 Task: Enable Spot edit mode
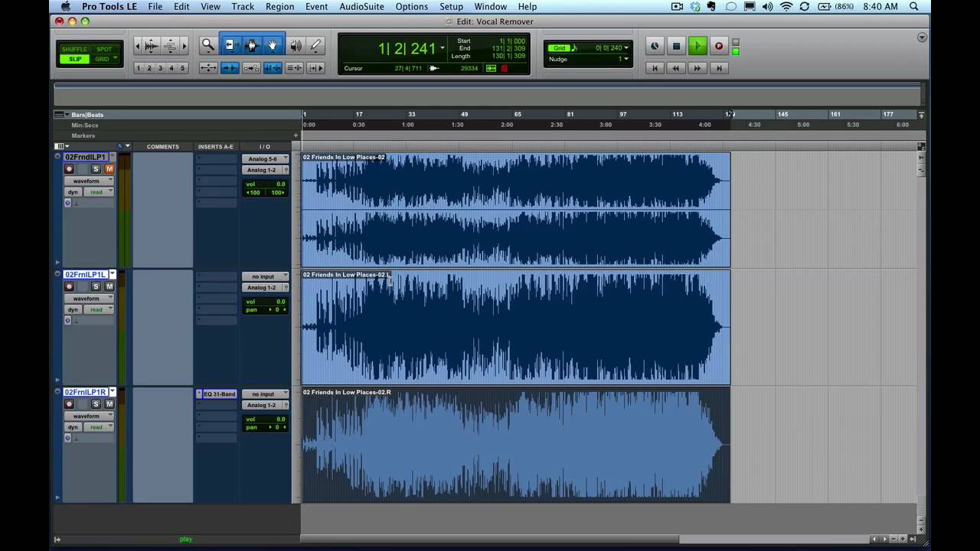click(x=104, y=49)
